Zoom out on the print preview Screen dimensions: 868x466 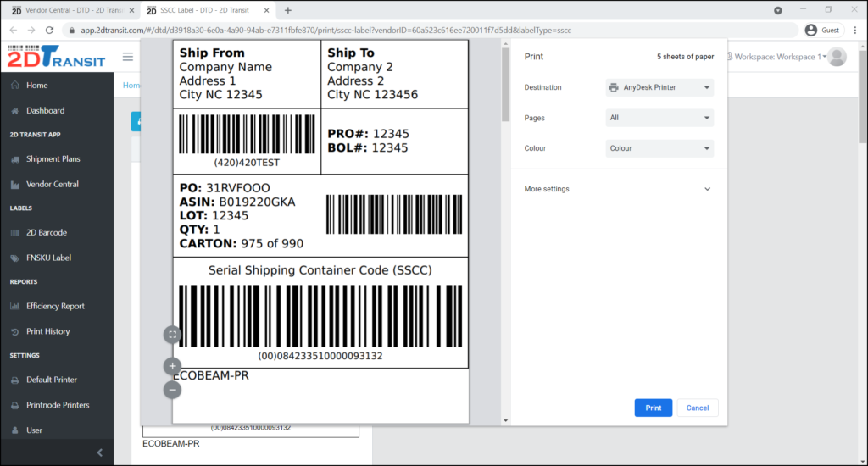coord(173,390)
